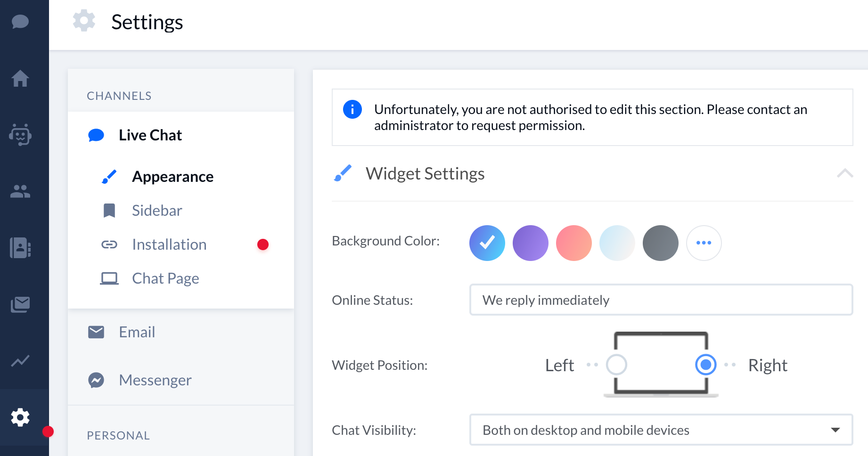This screenshot has width=868, height=456.
Task: Click the Appearance paintbrush icon in the sidebar
Action: click(109, 177)
